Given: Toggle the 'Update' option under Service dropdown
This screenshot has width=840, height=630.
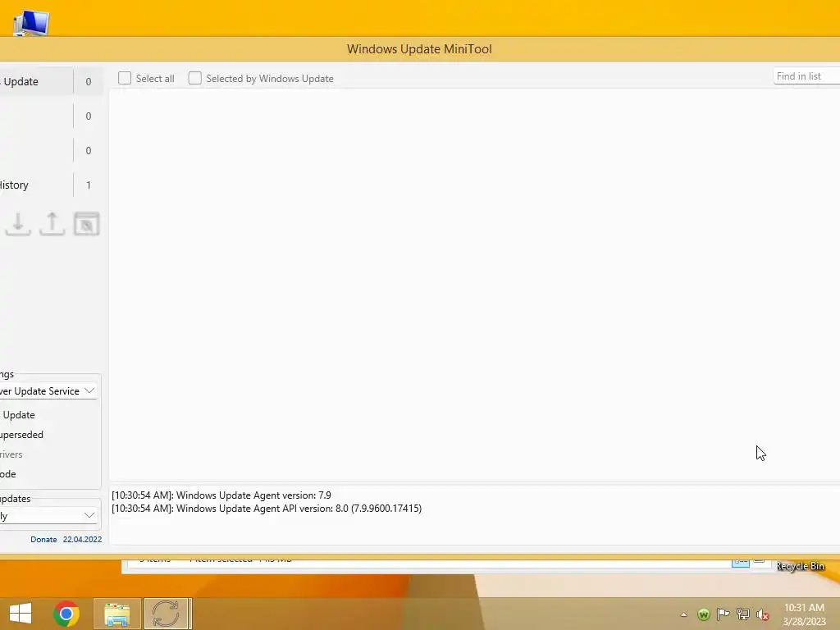Looking at the screenshot, I should [18, 414].
